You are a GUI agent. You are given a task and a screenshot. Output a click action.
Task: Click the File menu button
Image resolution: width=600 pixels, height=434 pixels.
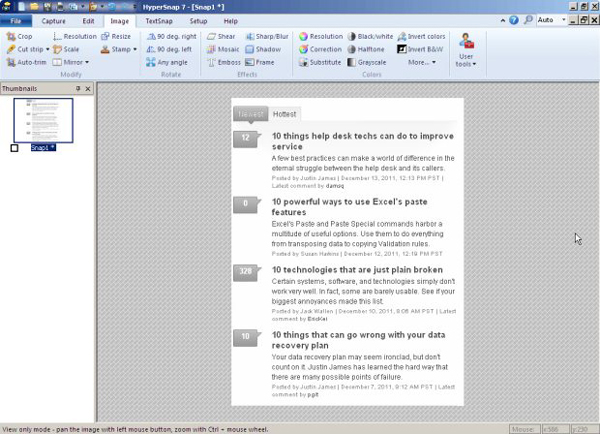16,20
